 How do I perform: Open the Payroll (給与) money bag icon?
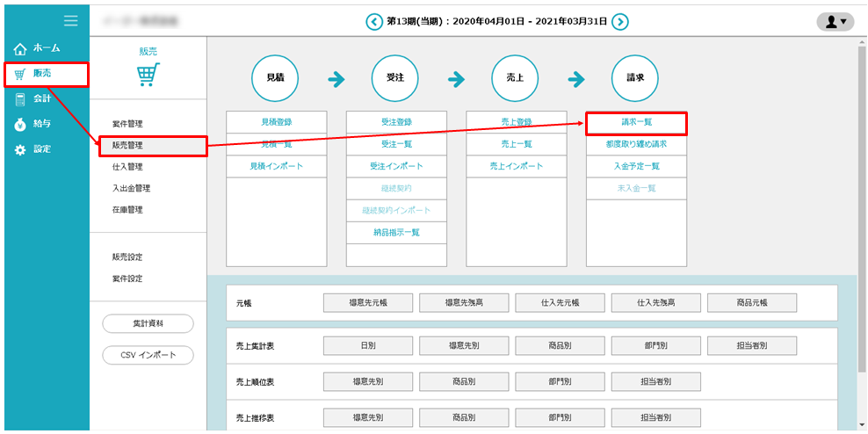point(20,125)
